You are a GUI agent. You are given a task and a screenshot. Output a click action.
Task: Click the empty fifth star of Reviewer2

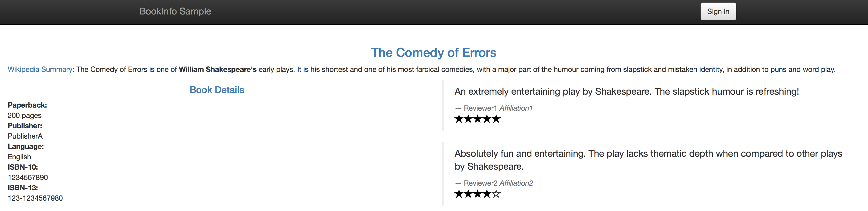(x=496, y=194)
